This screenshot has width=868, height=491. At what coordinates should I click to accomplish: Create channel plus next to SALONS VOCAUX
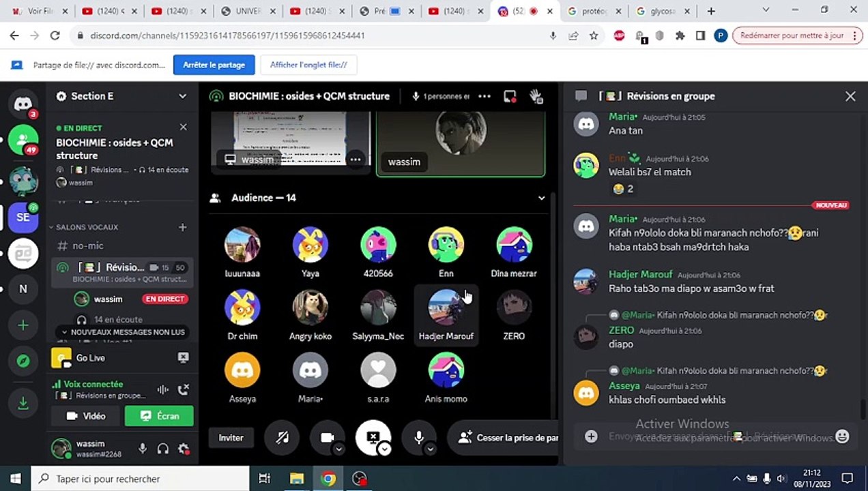(x=182, y=227)
